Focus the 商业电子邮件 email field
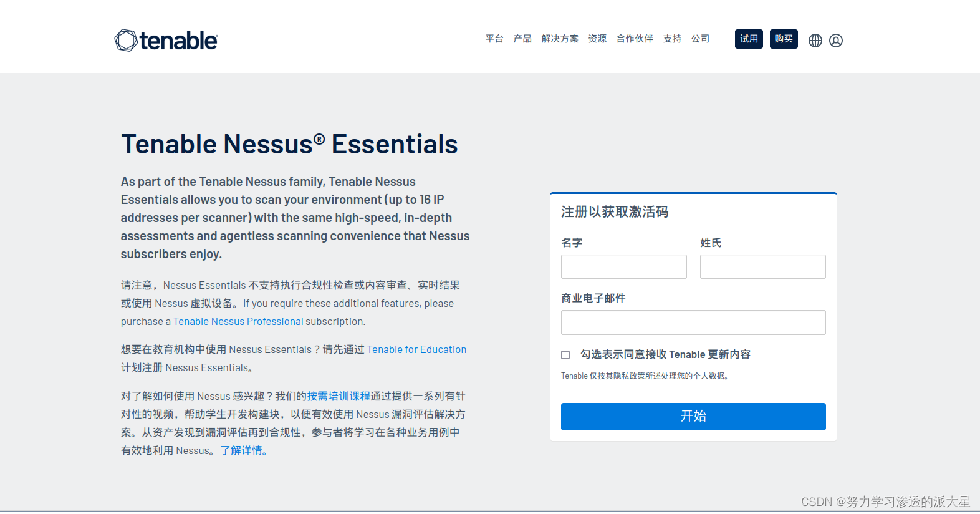 pyautogui.click(x=693, y=322)
